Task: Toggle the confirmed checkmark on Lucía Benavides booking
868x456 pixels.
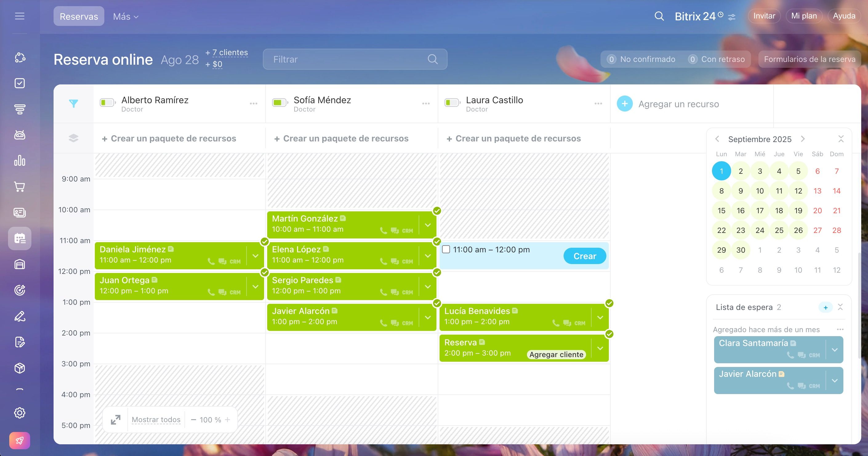Action: [x=609, y=303]
